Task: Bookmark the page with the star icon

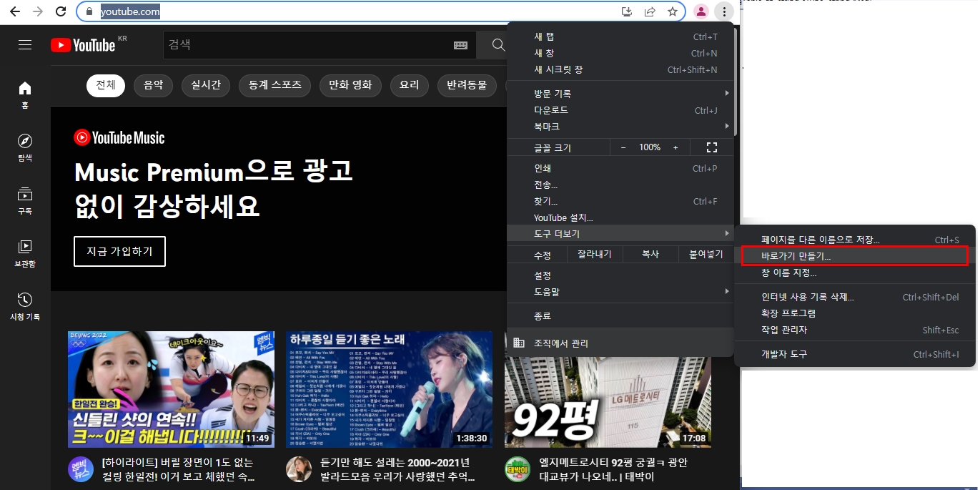Action: tap(673, 11)
